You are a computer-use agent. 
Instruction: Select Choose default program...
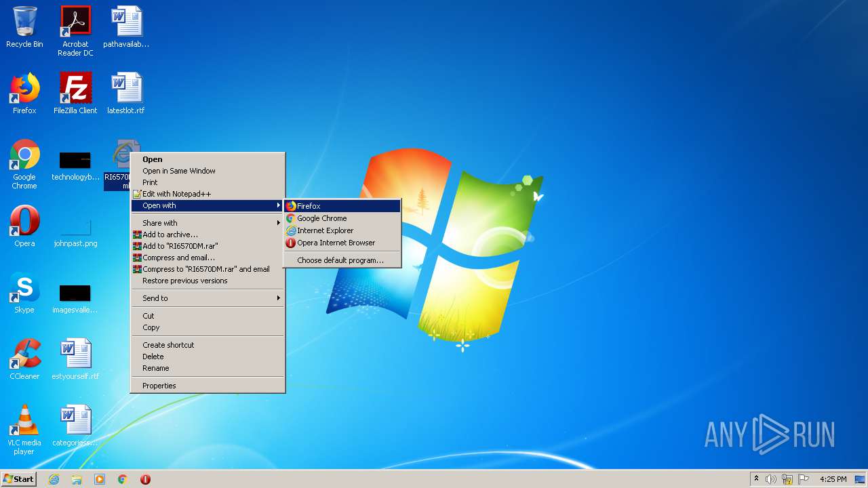pos(342,260)
